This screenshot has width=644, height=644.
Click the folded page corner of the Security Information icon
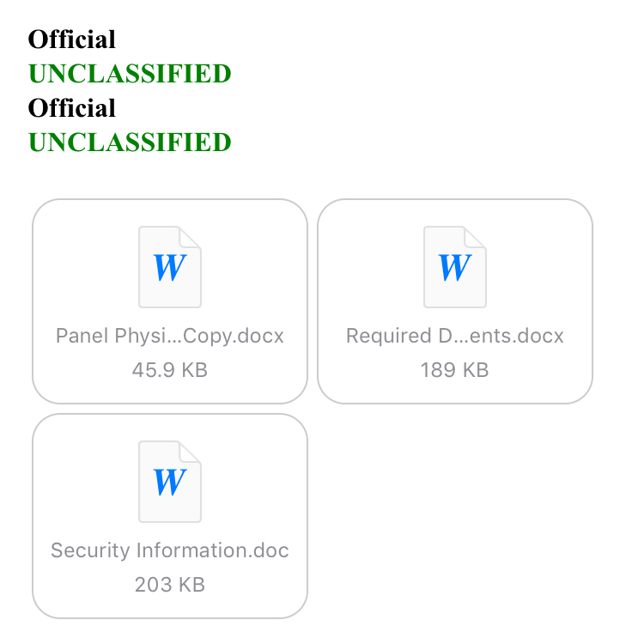(191, 451)
